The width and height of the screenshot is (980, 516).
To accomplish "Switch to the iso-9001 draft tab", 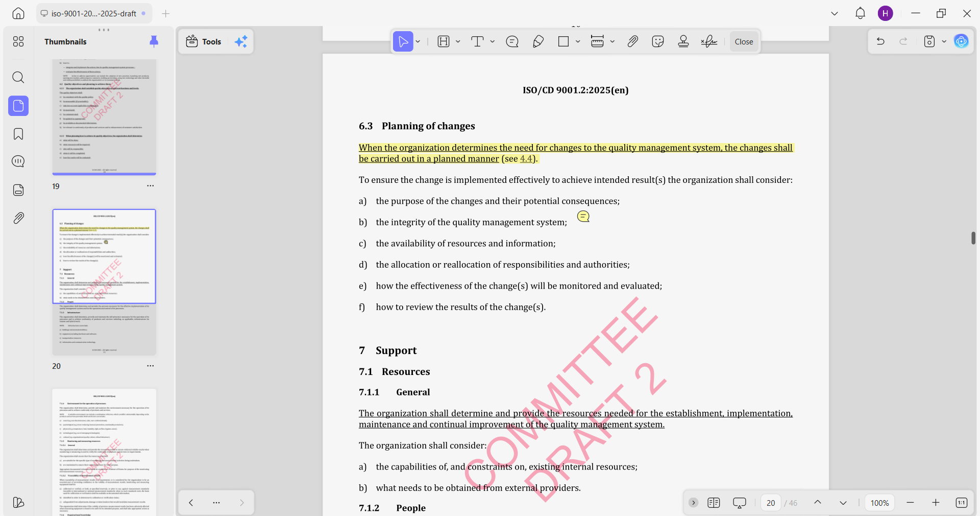I will pos(94,13).
